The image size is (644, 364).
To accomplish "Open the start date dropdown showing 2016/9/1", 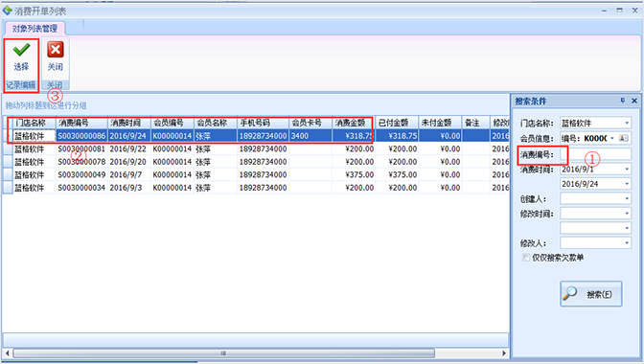I will click(x=627, y=170).
